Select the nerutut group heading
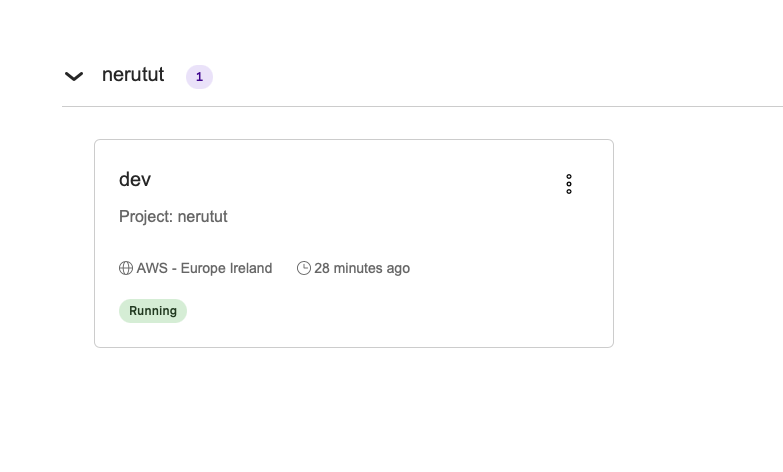This screenshot has width=783, height=472. [133, 75]
